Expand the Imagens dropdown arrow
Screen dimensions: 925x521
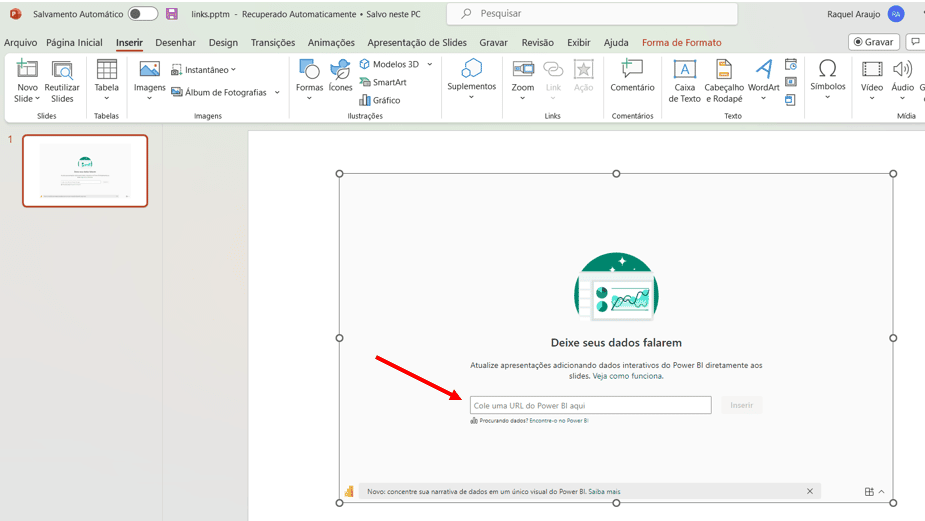[x=149, y=99]
